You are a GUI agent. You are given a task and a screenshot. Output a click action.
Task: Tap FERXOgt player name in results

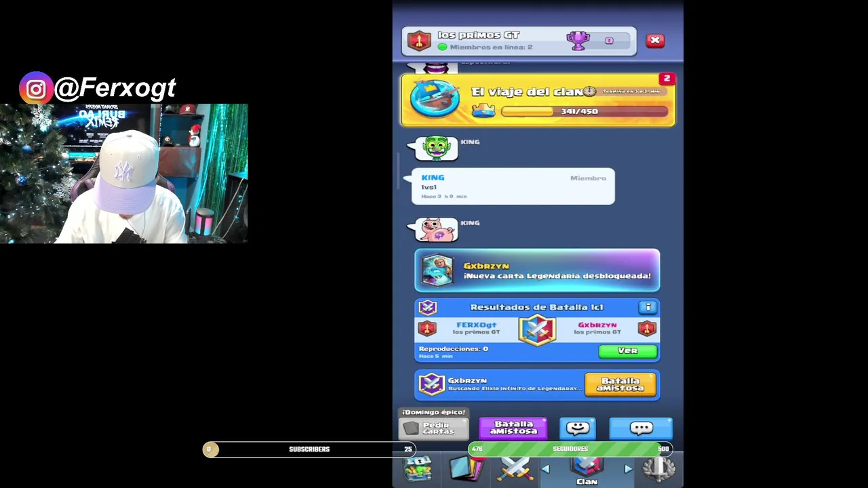tap(476, 325)
